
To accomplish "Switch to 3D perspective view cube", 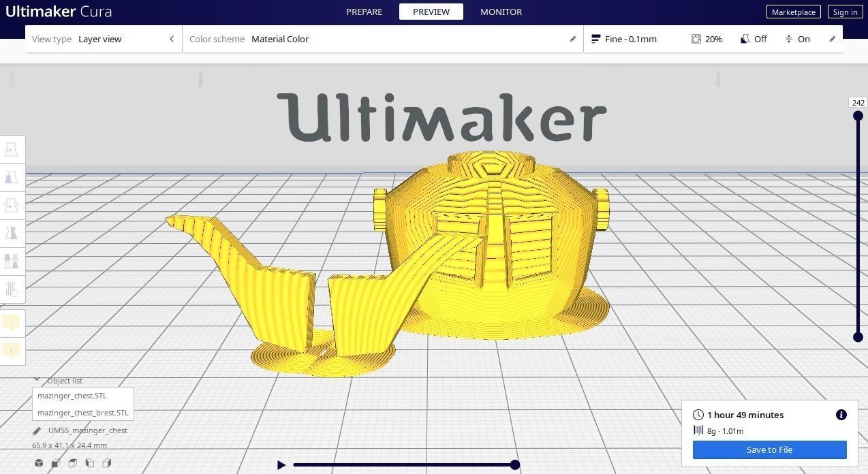I will [39, 463].
